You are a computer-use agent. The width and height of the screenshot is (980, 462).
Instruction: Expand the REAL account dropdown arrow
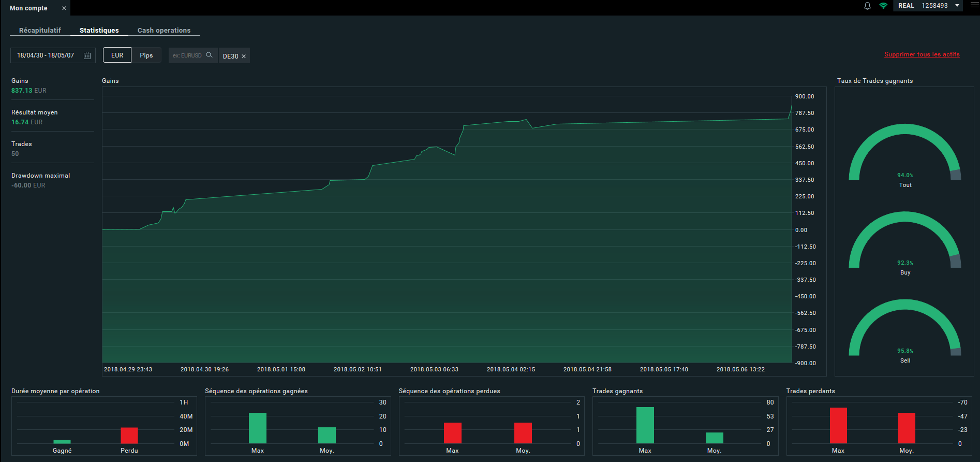point(957,6)
